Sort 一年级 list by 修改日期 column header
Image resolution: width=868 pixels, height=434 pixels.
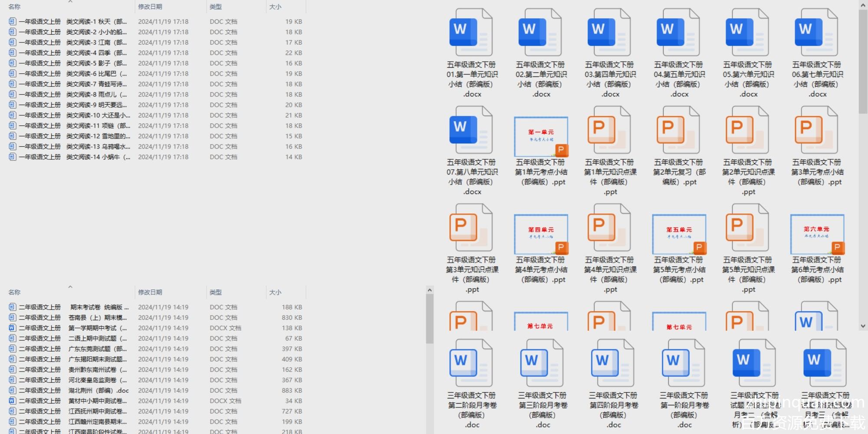pyautogui.click(x=150, y=7)
